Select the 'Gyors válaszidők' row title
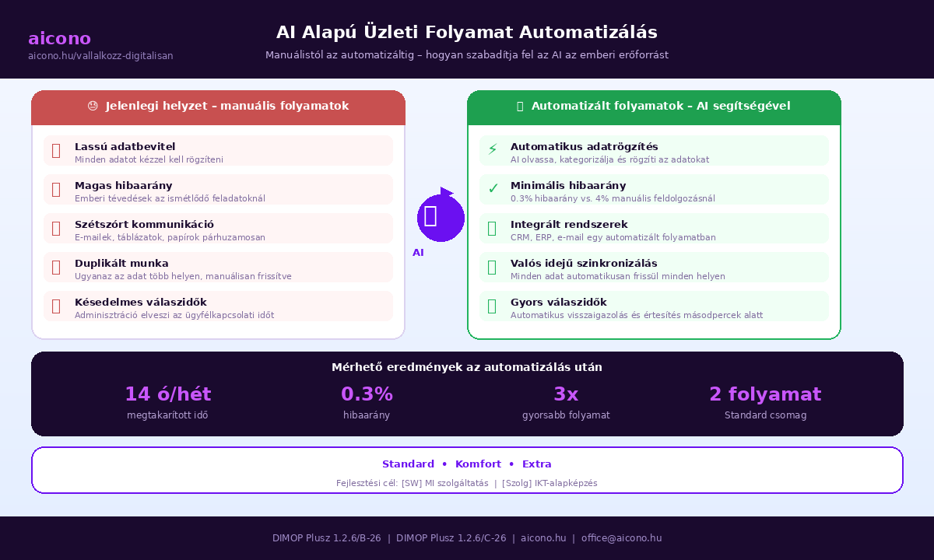 [x=559, y=302]
